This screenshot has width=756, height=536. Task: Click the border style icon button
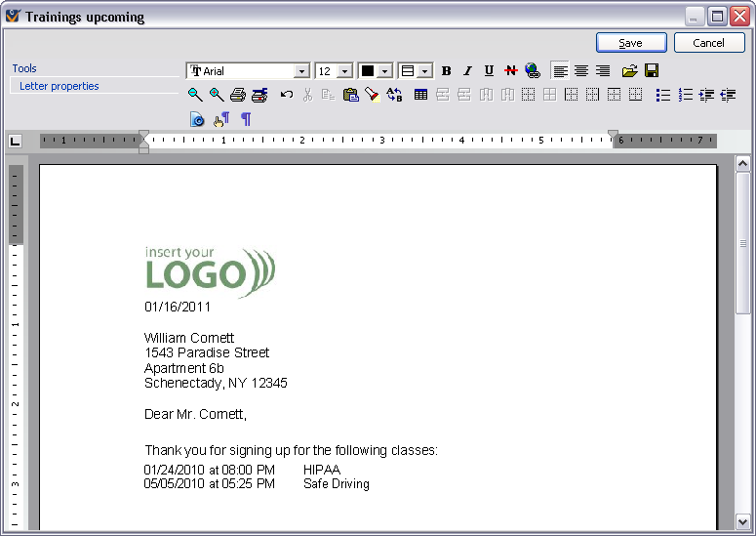[408, 71]
